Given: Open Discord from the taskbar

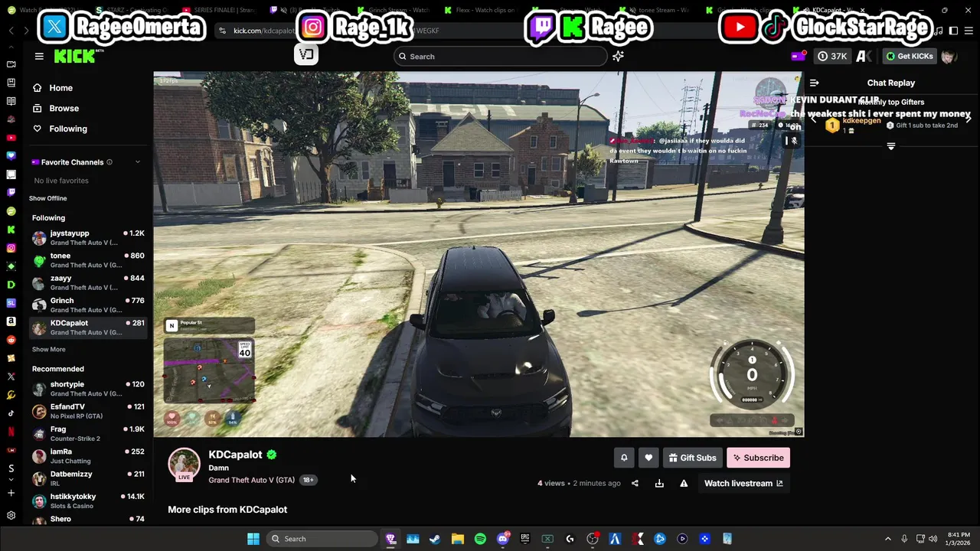Looking at the screenshot, I should [x=503, y=539].
